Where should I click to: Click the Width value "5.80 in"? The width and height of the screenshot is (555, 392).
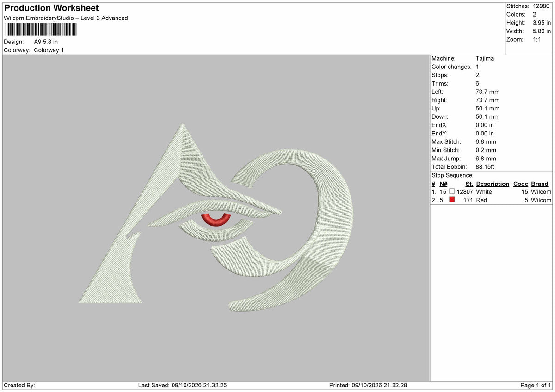tap(542, 31)
